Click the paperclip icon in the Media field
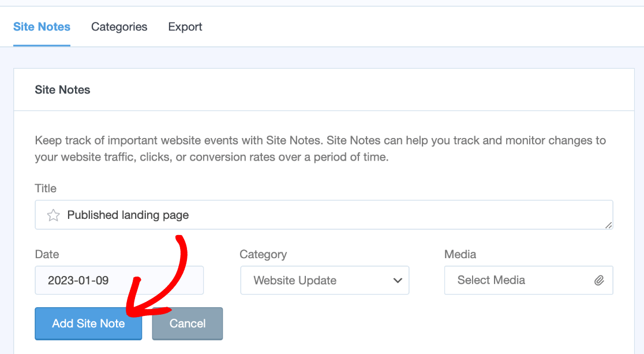Image resolution: width=644 pixels, height=354 pixels. (600, 280)
